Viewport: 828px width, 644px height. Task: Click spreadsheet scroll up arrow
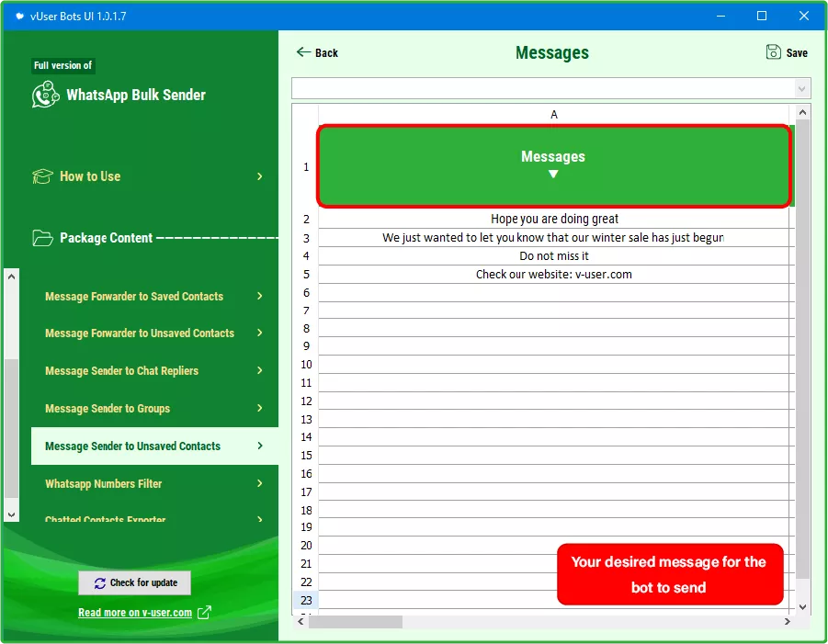pyautogui.click(x=802, y=112)
